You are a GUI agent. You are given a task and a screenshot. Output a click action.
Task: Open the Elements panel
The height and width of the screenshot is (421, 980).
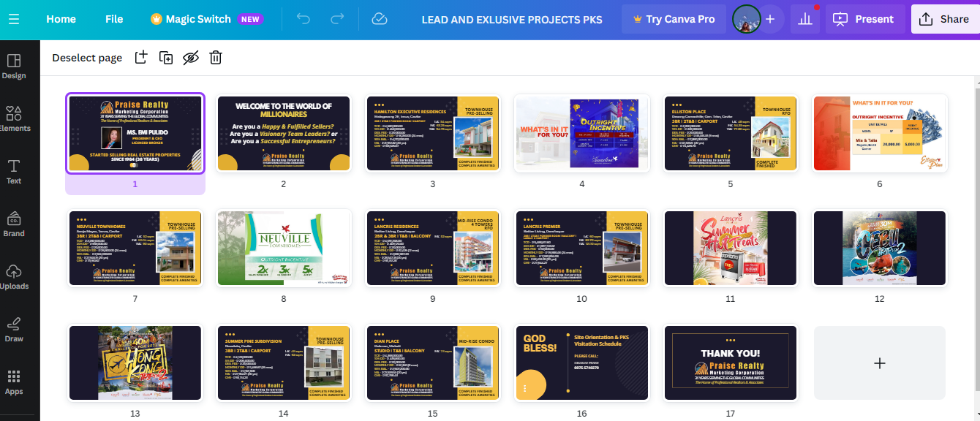[14, 119]
